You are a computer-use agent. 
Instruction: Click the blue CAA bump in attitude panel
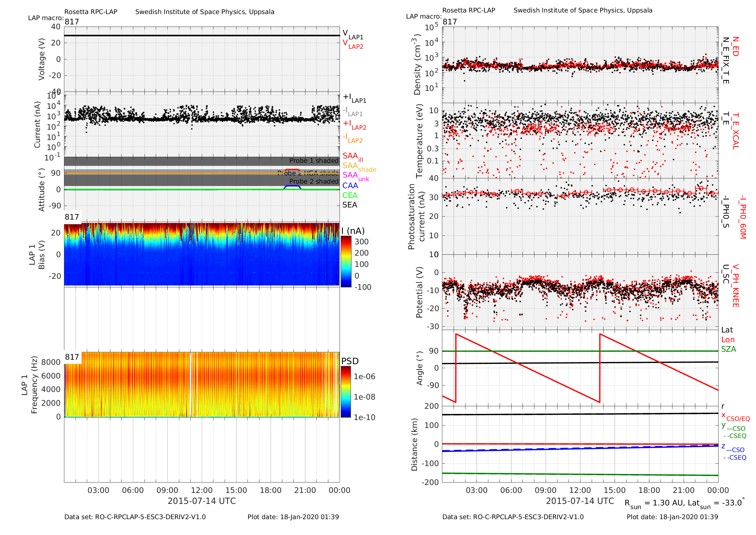coord(292,187)
